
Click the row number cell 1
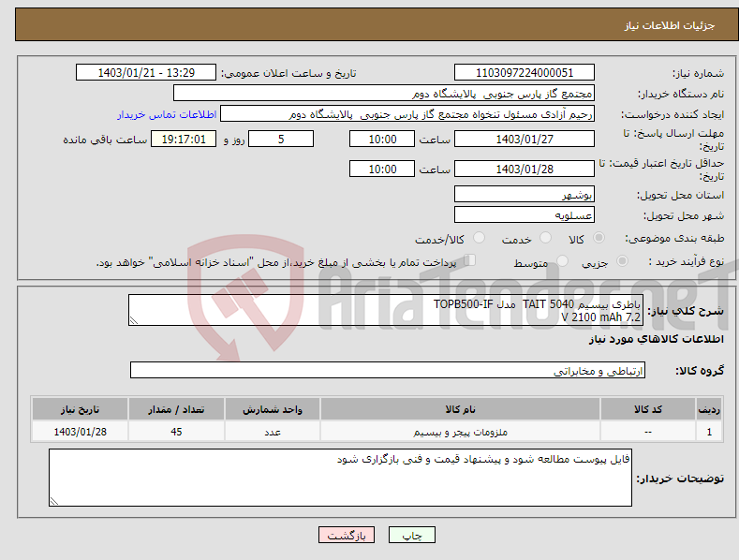pyautogui.click(x=709, y=432)
